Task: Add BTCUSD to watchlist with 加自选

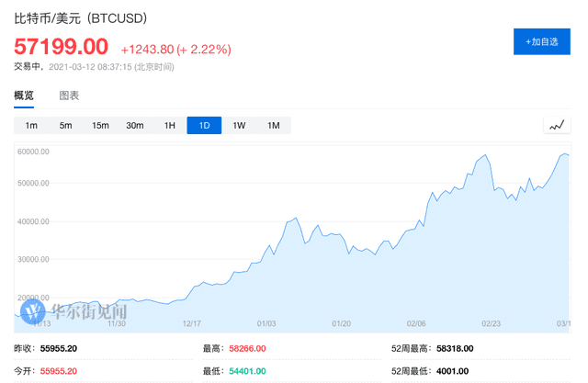Action: tap(541, 41)
